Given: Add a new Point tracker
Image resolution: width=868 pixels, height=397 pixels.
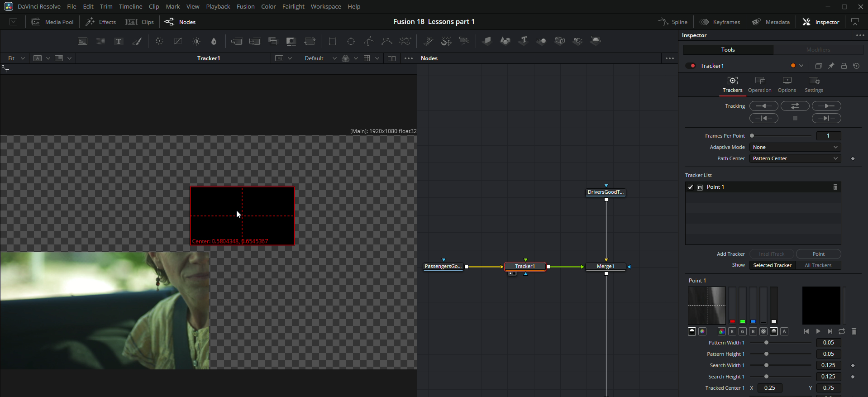Looking at the screenshot, I should click(818, 254).
